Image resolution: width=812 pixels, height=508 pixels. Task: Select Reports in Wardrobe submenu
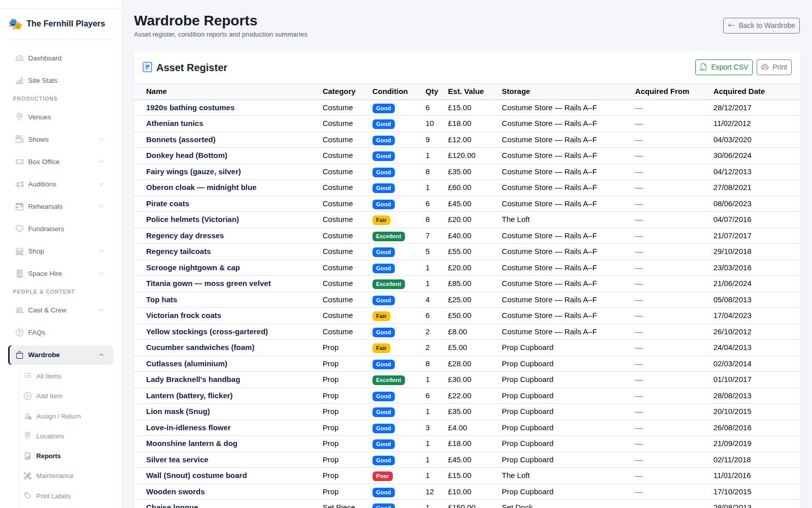point(48,456)
